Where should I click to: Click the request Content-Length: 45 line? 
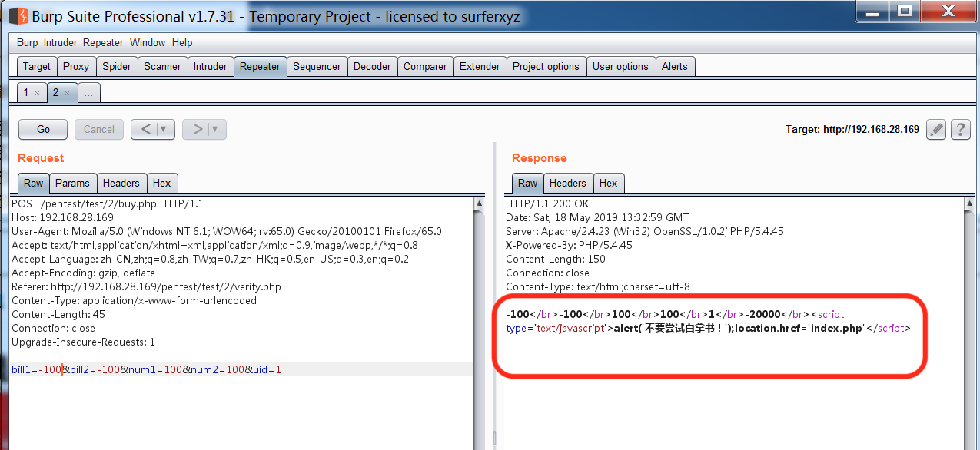pyautogui.click(x=58, y=314)
